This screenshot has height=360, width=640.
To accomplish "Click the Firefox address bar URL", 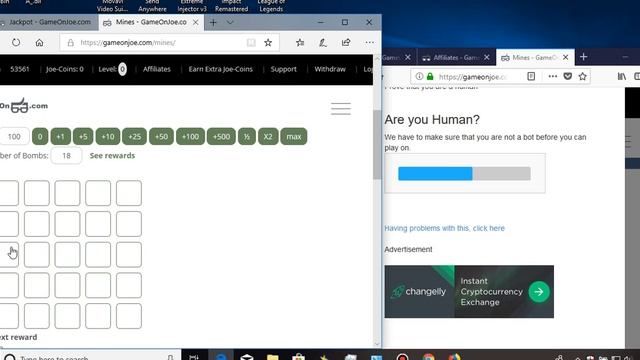I will coord(473,77).
